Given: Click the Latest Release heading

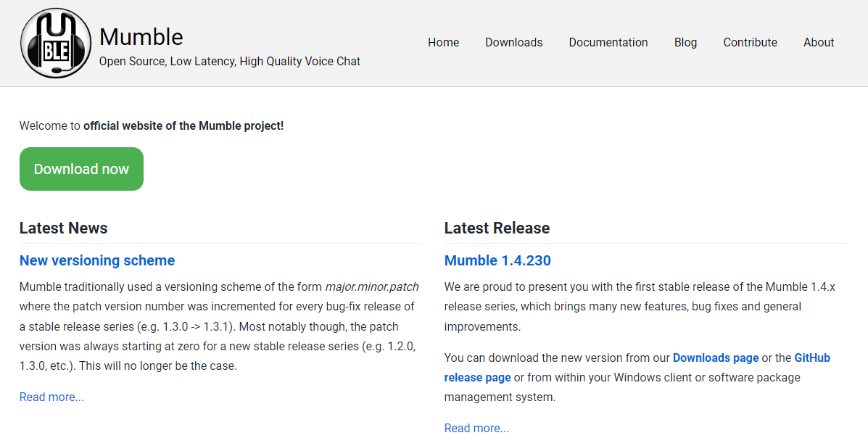Looking at the screenshot, I should pyautogui.click(x=496, y=228).
